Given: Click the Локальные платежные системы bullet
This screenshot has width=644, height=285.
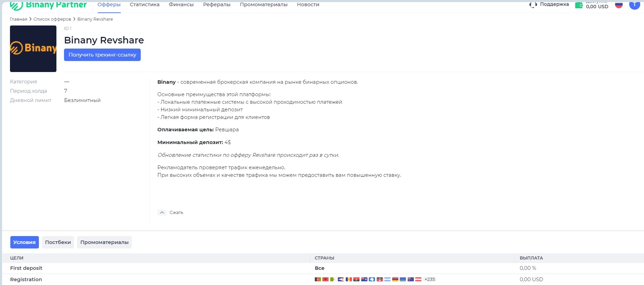Looking at the screenshot, I should point(250,102).
